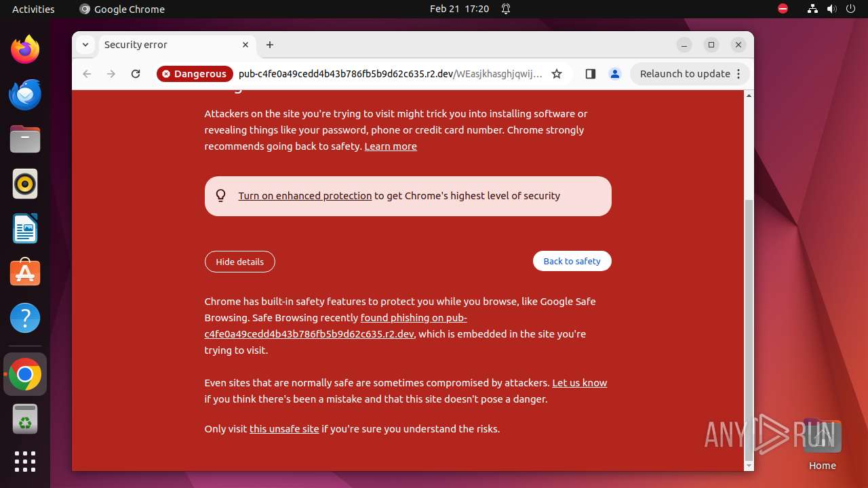Click the scrollbar down arrow
868x488 pixels.
point(749,466)
